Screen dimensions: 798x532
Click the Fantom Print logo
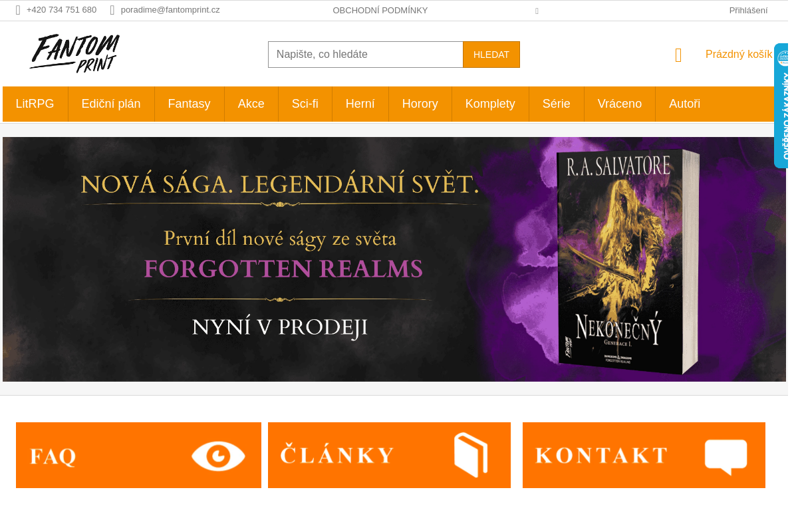[x=74, y=53]
